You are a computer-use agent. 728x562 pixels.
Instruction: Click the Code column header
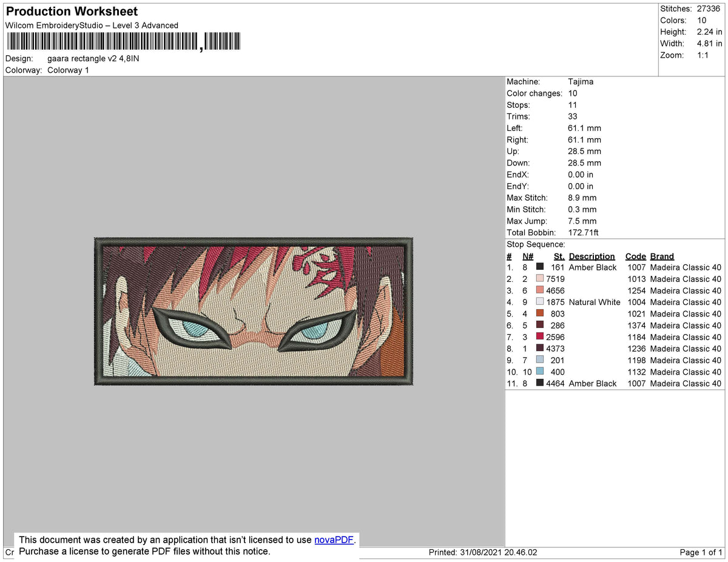635,256
